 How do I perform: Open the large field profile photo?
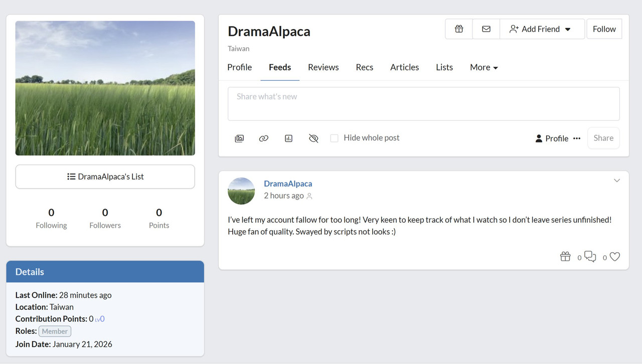pos(105,88)
